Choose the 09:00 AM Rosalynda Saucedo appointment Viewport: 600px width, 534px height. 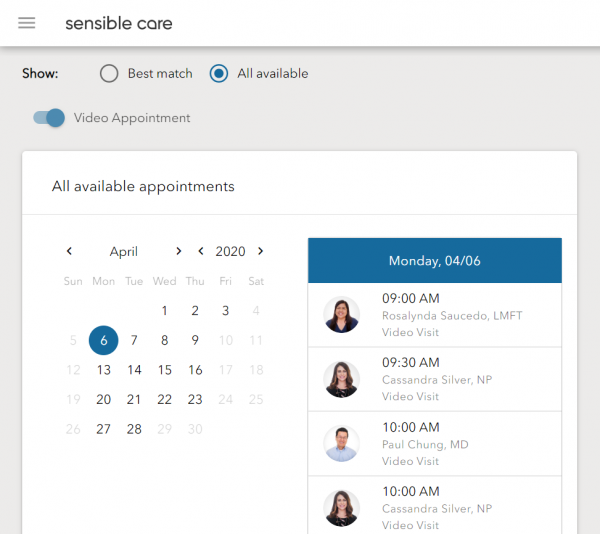tap(435, 315)
